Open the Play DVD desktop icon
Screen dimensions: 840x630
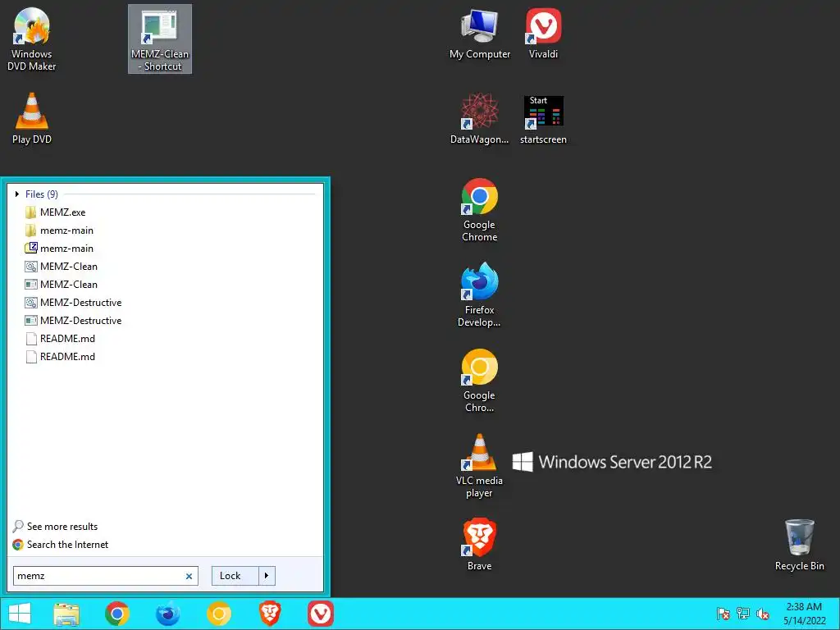point(32,118)
